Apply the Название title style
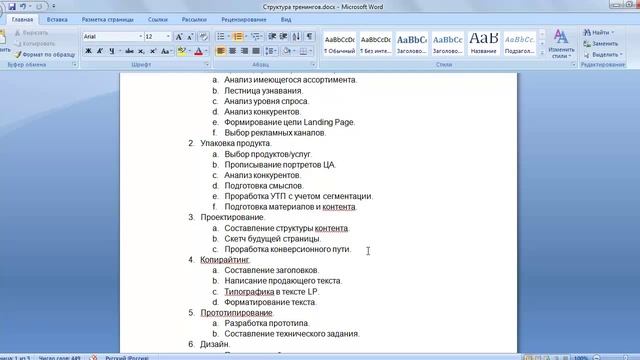 pyautogui.click(x=484, y=44)
